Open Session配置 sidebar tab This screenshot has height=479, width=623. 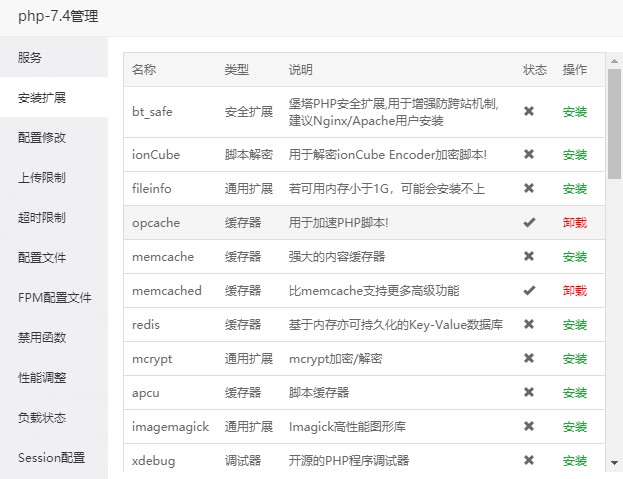click(x=54, y=458)
